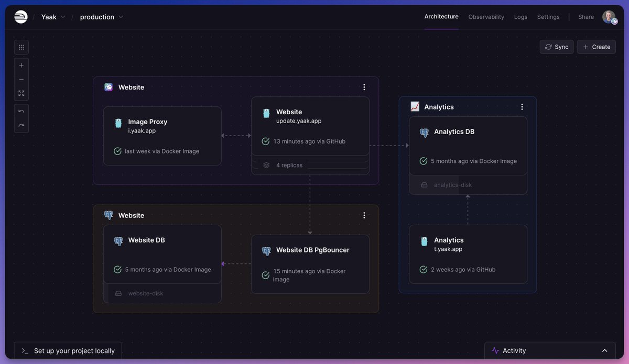Click the 2 weeks ago status check

(424, 270)
